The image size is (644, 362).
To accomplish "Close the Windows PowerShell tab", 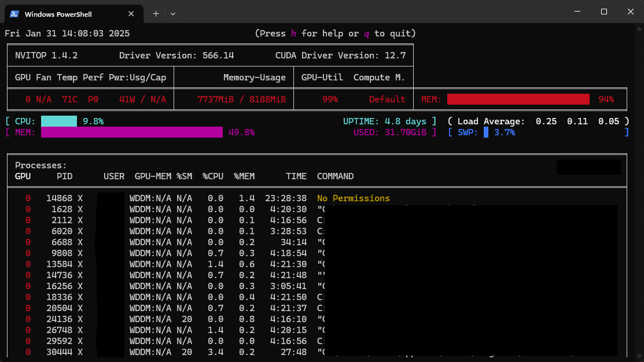I will coord(133,13).
